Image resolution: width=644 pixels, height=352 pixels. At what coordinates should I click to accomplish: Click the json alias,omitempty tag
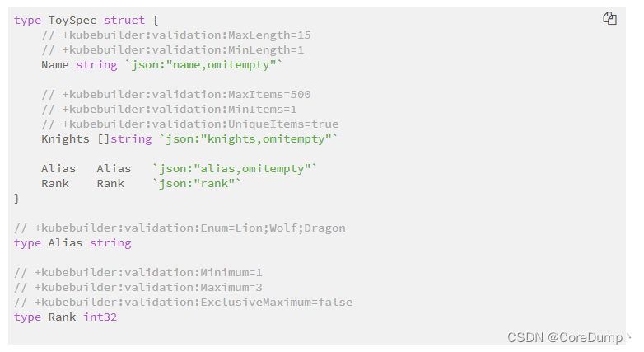235,169
